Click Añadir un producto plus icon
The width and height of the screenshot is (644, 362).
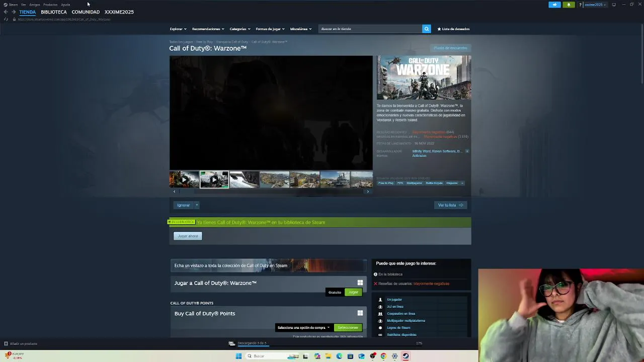pyautogui.click(x=6, y=343)
